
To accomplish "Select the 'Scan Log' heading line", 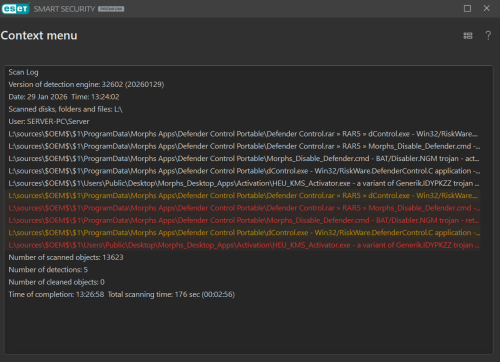I will (23, 72).
